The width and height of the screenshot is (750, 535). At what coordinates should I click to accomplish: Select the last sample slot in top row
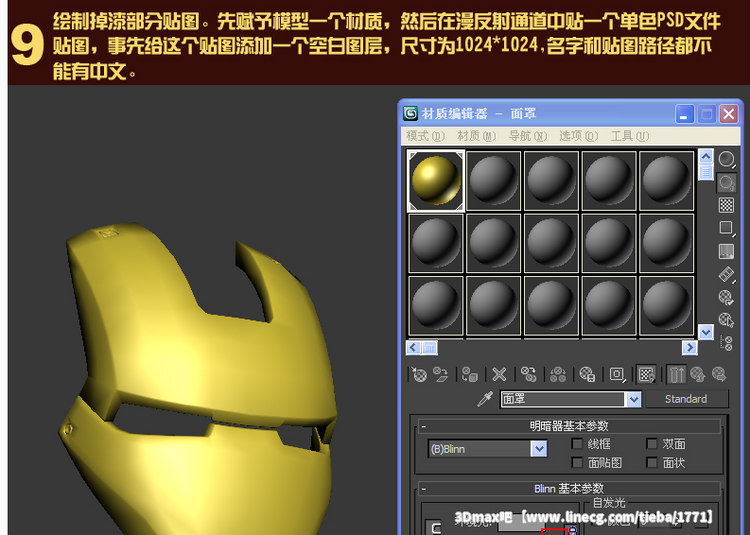pos(666,181)
